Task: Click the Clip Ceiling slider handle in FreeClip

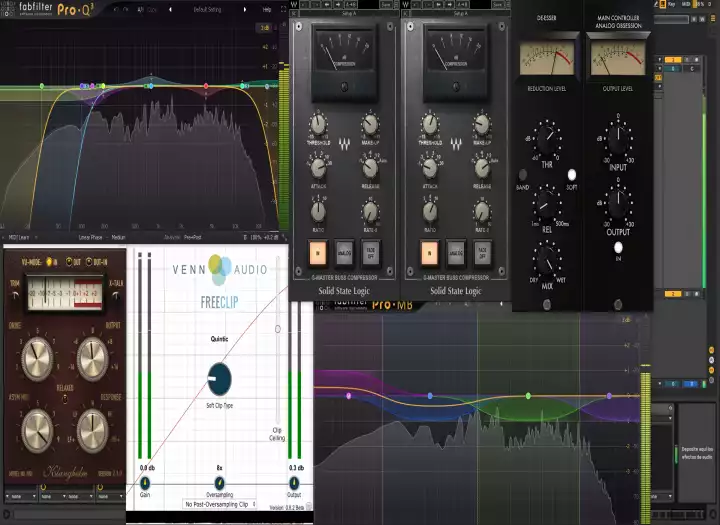Action: point(278,329)
